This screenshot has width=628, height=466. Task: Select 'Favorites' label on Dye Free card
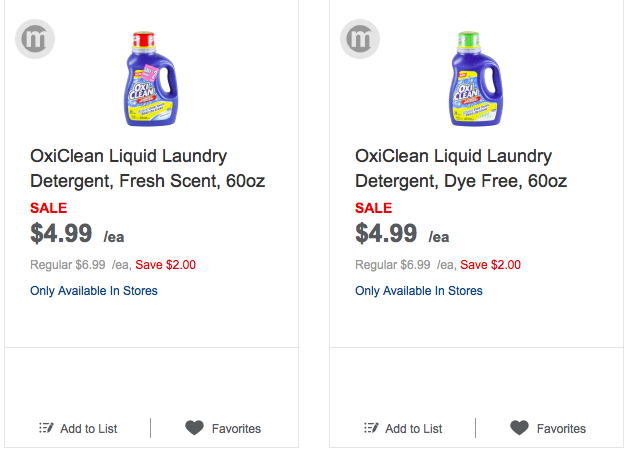561,429
